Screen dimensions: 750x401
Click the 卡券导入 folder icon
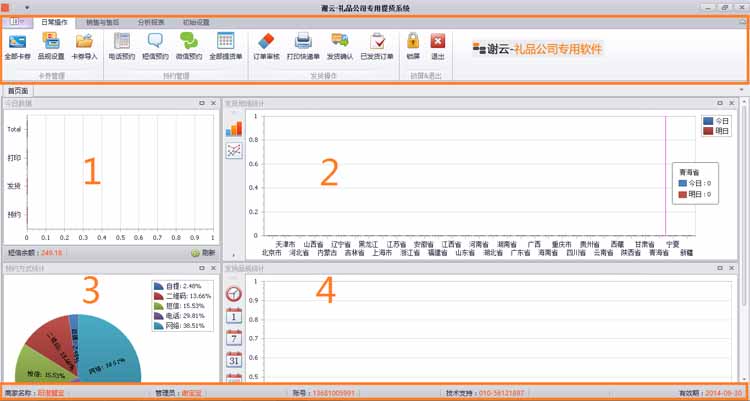(84, 47)
